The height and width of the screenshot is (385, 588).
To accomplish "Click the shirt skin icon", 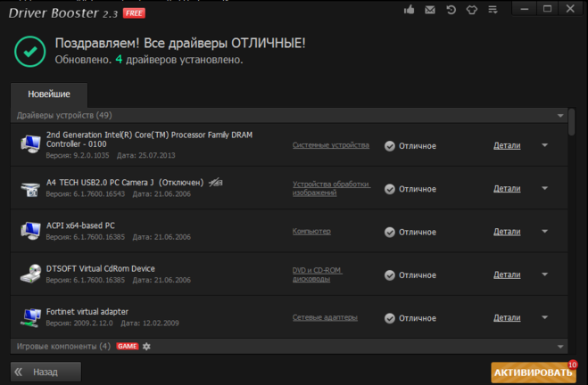I will pyautogui.click(x=472, y=10).
